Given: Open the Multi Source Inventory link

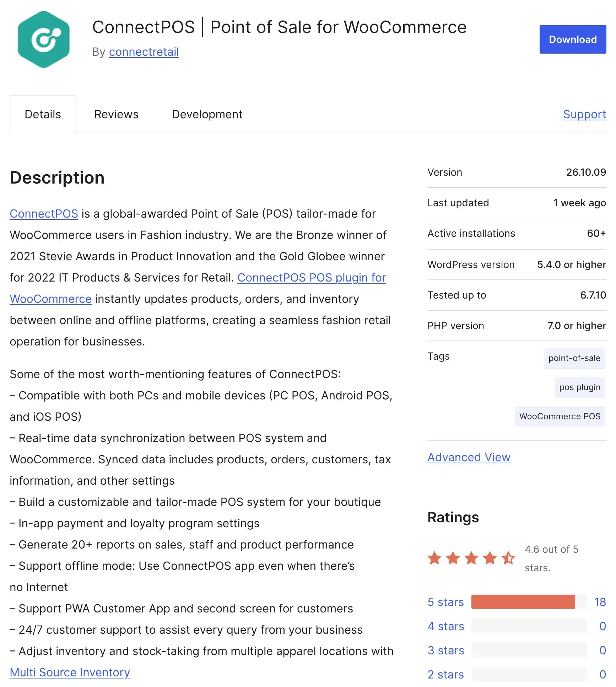Looking at the screenshot, I should pyautogui.click(x=70, y=672).
